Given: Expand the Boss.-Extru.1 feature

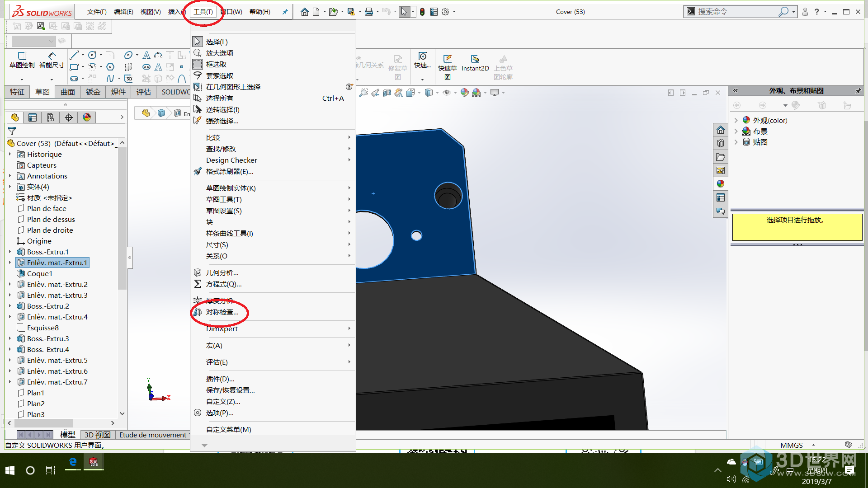Looking at the screenshot, I should tap(10, 252).
